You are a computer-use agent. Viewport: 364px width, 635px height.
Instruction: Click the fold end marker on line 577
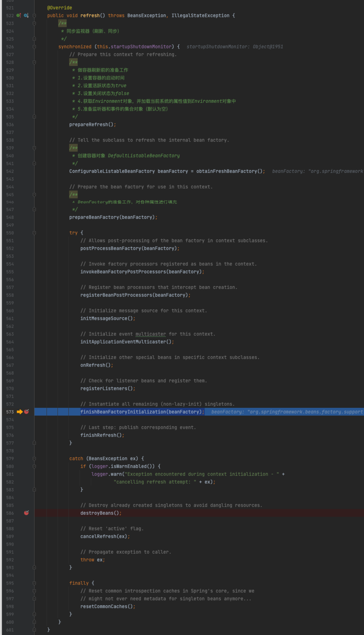[34, 443]
